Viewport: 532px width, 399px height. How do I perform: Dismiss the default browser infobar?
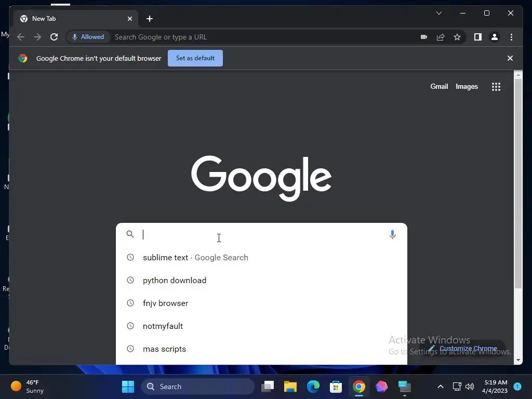tap(510, 58)
